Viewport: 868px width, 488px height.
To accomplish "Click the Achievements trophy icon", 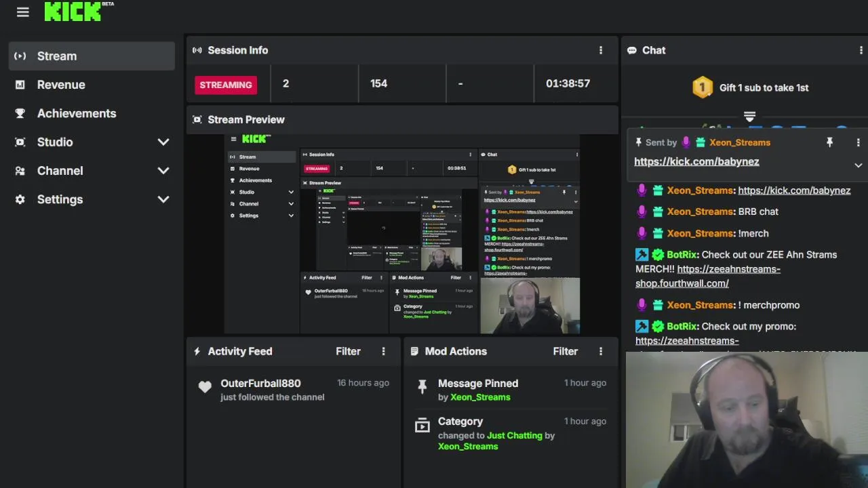I will (x=20, y=113).
